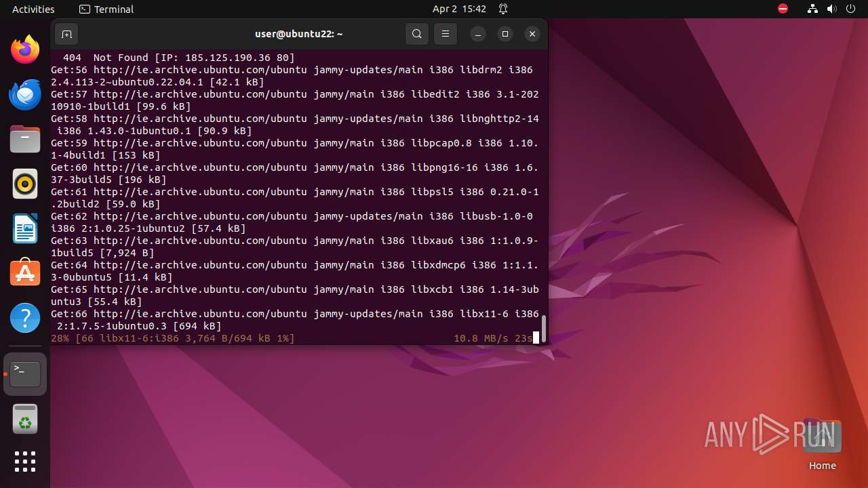868x488 pixels.
Task: Click the 10.8 MB/s speed text
Action: pyautogui.click(x=481, y=338)
